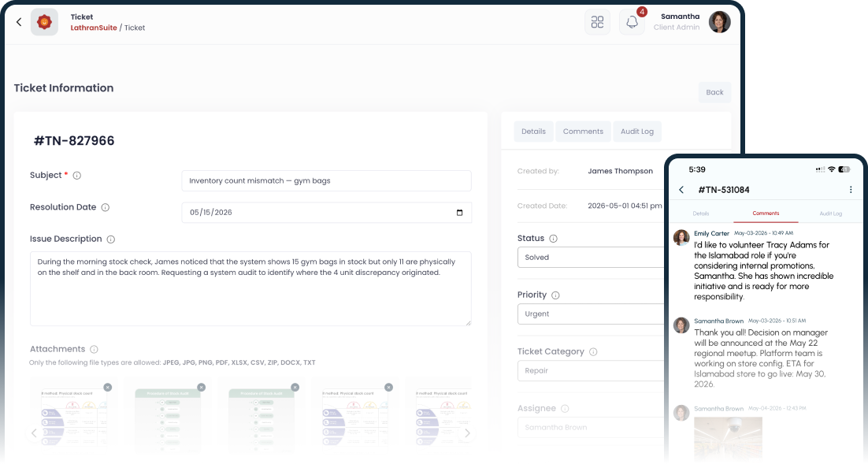
Task: Open the mobile three-dot options menu
Action: (851, 190)
